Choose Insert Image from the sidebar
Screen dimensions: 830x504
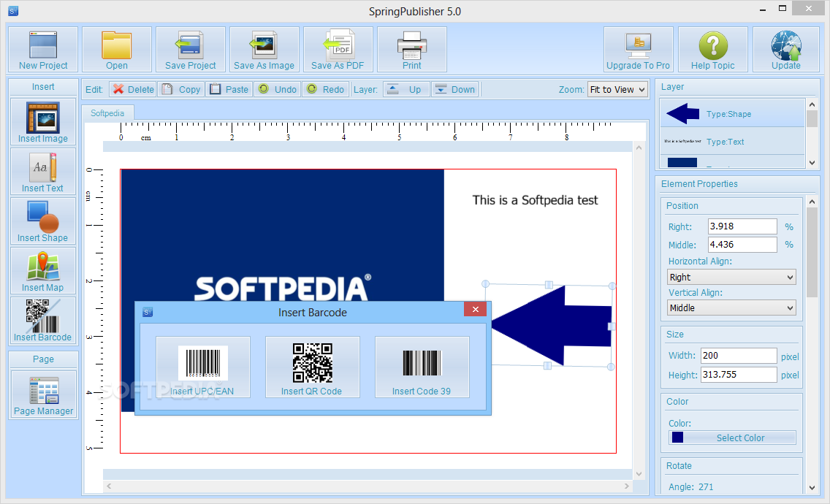point(43,122)
